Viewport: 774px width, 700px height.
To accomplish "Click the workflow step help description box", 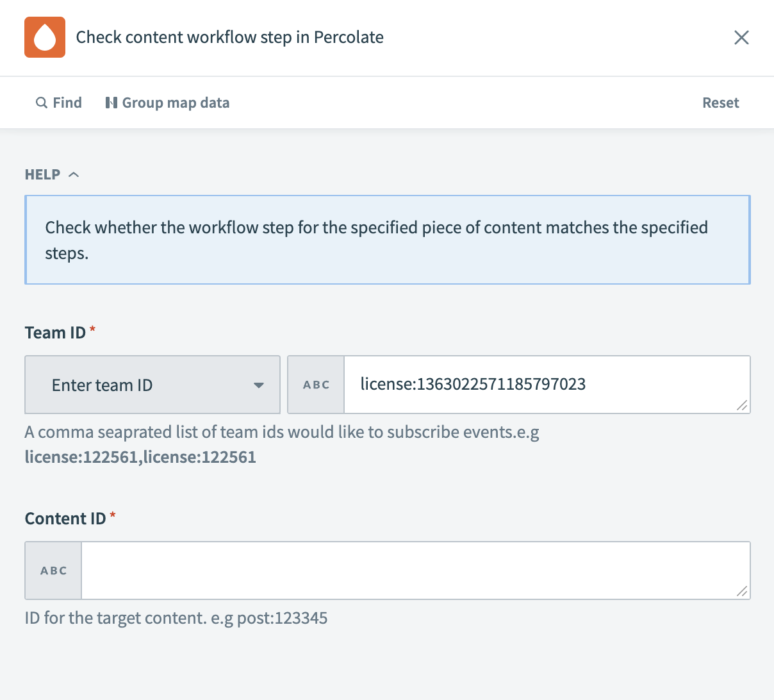I will coord(387,239).
